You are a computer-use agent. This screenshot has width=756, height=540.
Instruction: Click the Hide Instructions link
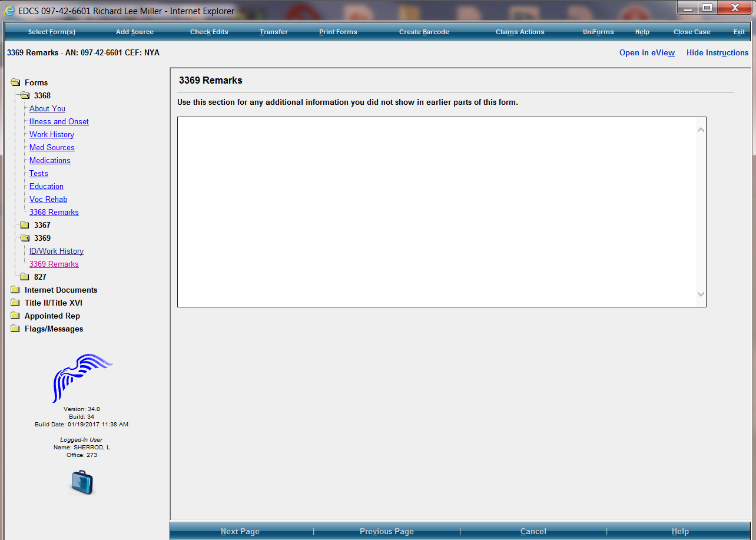[717, 52]
